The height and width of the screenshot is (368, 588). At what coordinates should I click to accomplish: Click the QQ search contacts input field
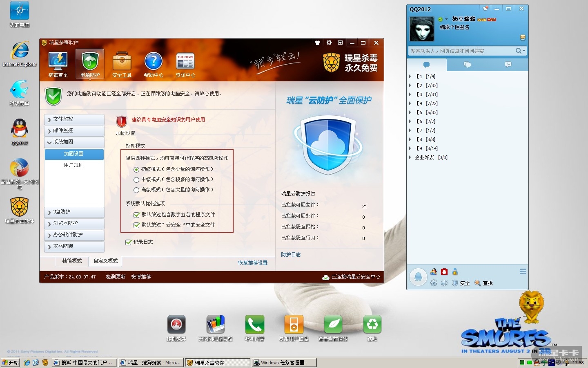click(x=461, y=51)
